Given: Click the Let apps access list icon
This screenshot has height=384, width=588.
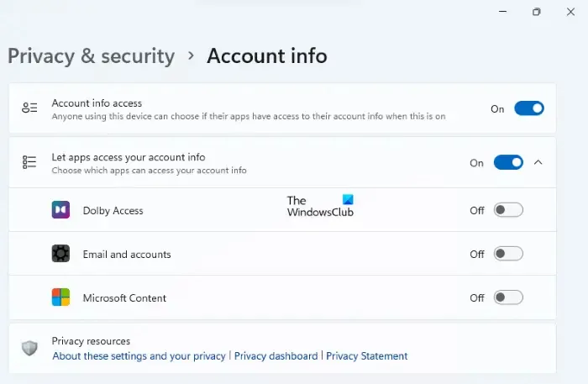Looking at the screenshot, I should tap(29, 162).
